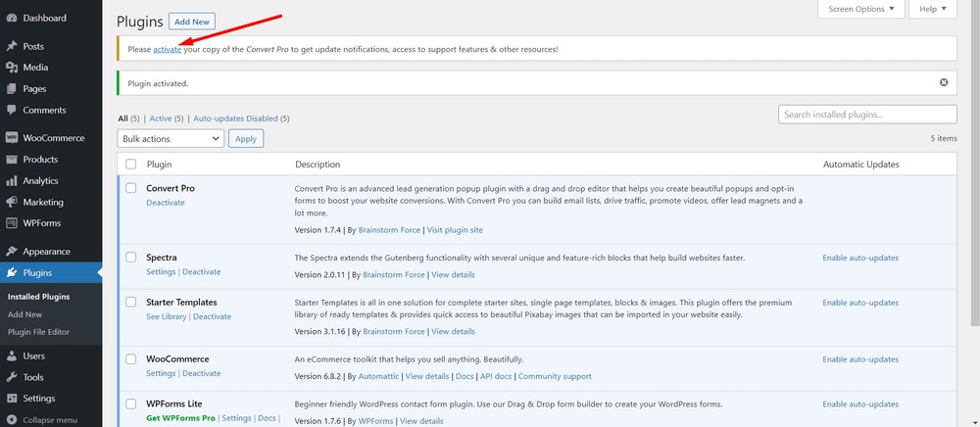Focus the Search installed plugins field
The image size is (980, 427).
(867, 115)
